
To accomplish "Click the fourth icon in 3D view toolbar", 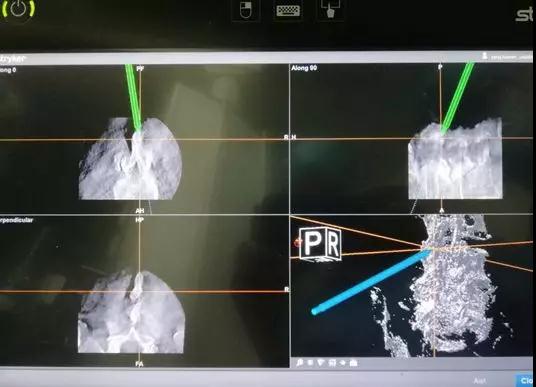I will [332, 362].
